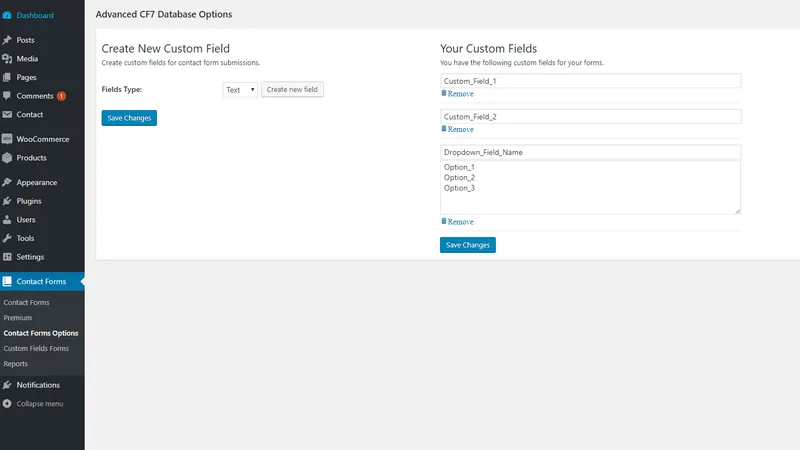The width and height of the screenshot is (800, 450).
Task: Click the Collapse menu arrow icon
Action: (x=7, y=404)
